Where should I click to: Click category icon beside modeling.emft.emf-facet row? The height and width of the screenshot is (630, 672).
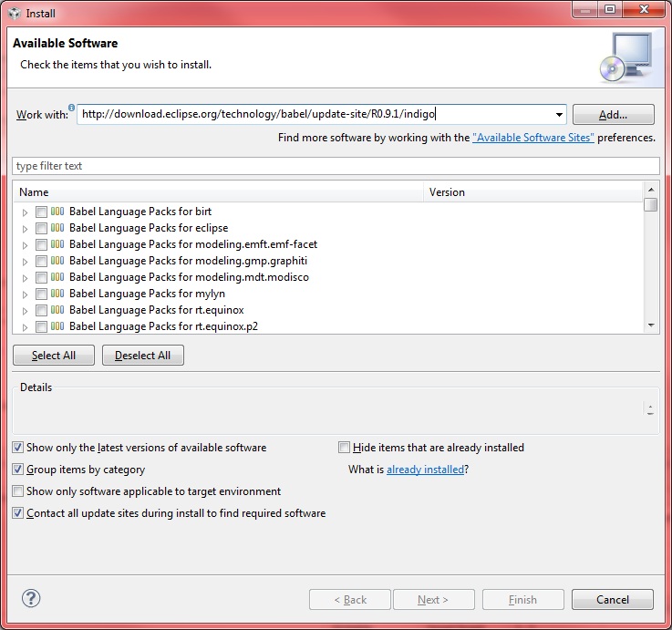tap(57, 244)
